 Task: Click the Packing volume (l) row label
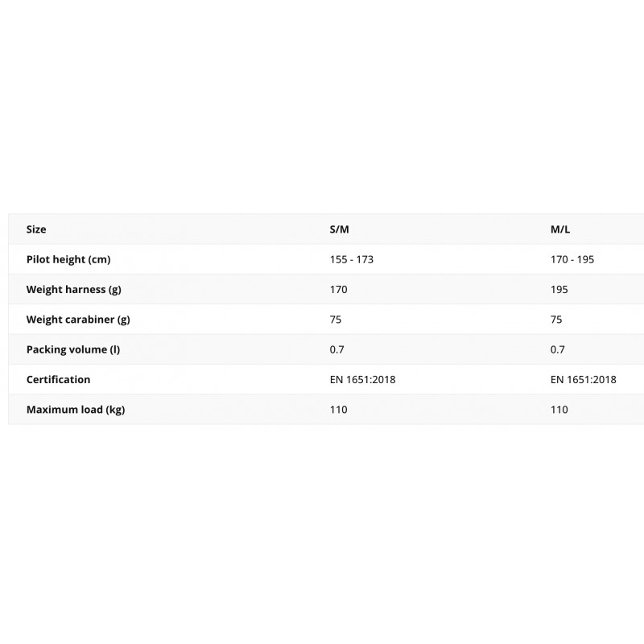point(72,349)
